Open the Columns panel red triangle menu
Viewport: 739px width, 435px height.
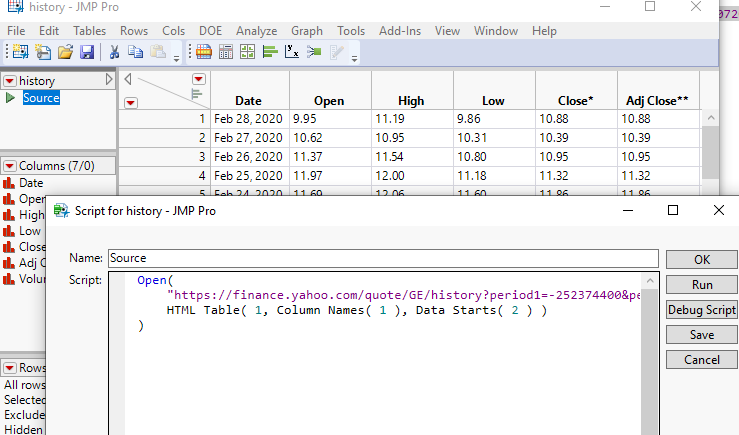[x=9, y=166]
